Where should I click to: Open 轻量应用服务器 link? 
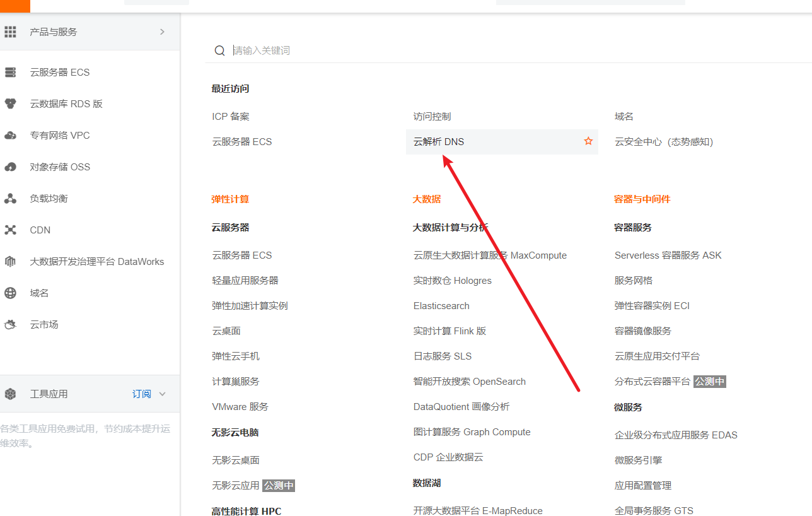[245, 281]
